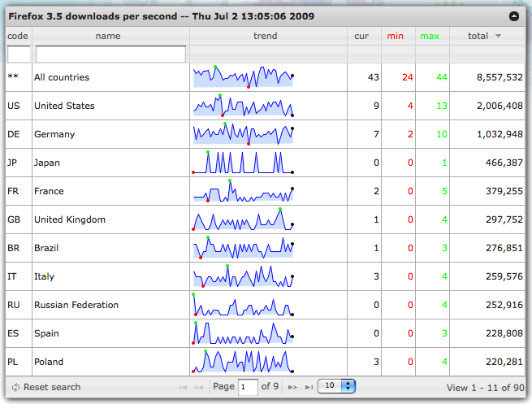Click the Germany trend sparkline
532x404 pixels.
[243, 134]
